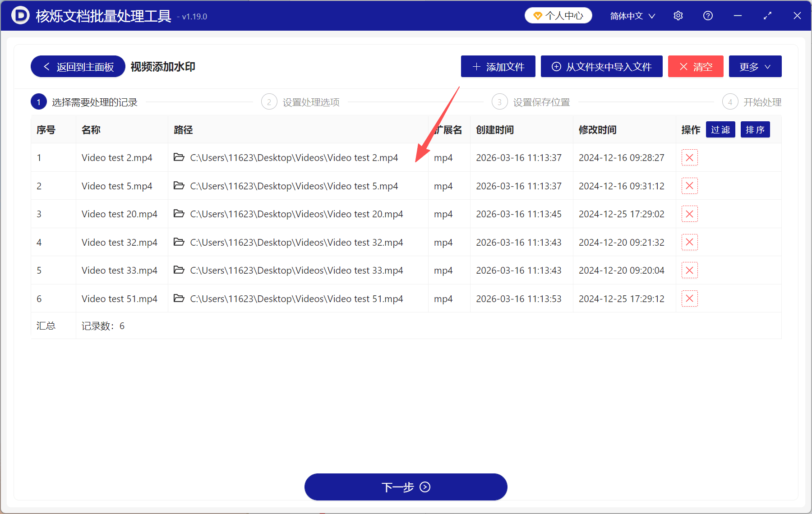Open the folder icon beside Video test 2.mp4 path

tap(179, 157)
